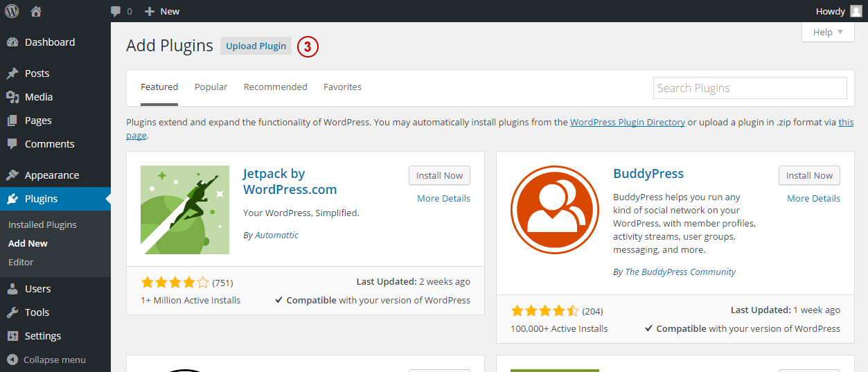The width and height of the screenshot is (868, 372).
Task: Open The BuddyPress Community author link
Action: pos(680,272)
